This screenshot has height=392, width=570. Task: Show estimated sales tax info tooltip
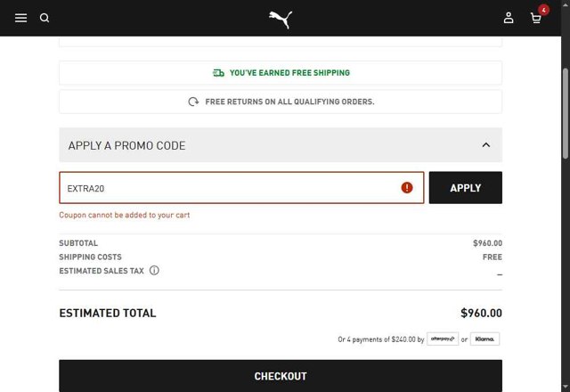(x=154, y=271)
